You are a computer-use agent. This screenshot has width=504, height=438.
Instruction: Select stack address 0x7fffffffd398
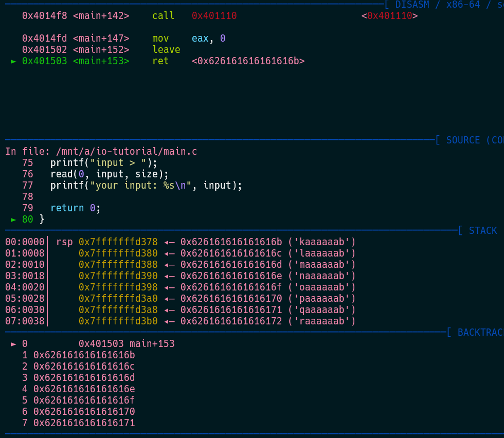pos(118,287)
